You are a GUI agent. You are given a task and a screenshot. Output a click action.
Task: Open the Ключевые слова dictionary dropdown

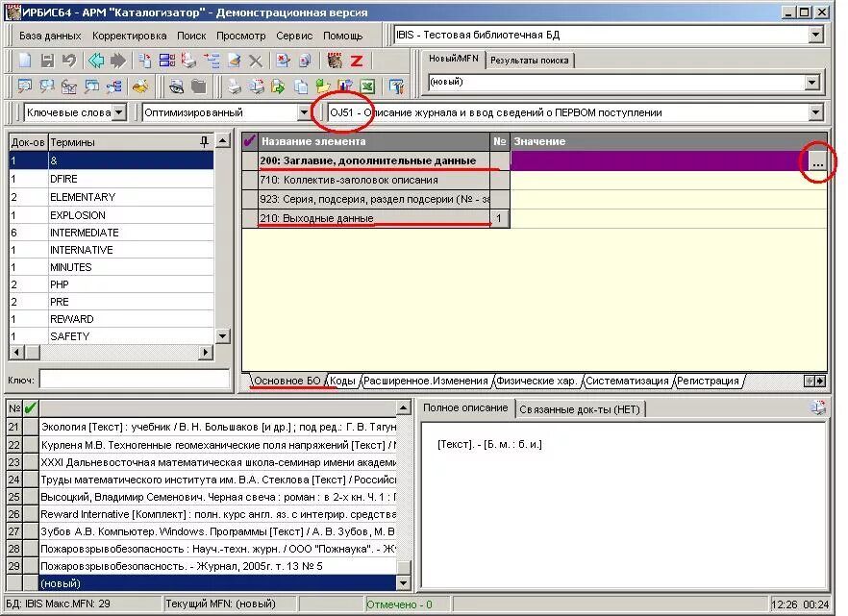click(119, 112)
